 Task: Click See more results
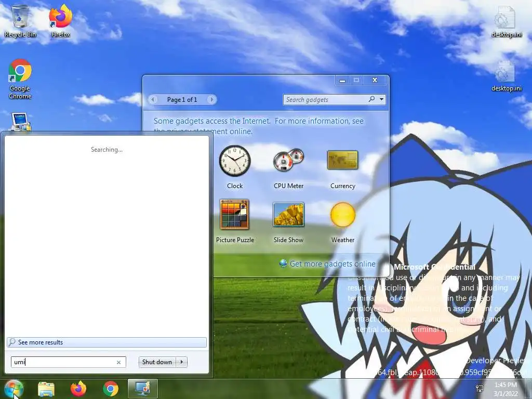[107, 342]
